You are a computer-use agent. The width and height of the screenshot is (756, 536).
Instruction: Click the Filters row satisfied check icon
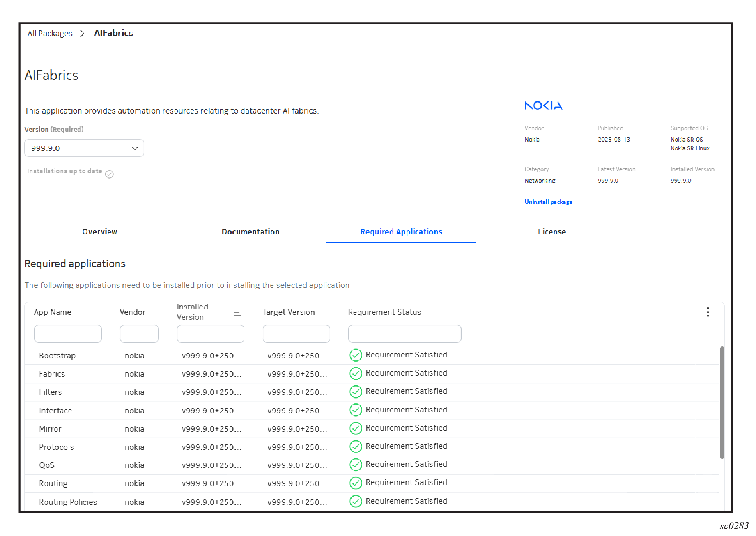coord(356,392)
